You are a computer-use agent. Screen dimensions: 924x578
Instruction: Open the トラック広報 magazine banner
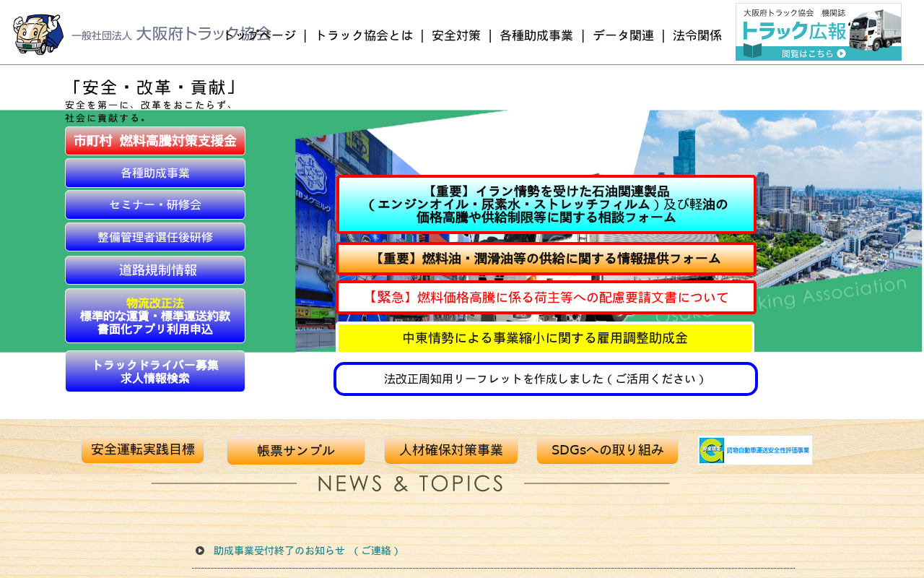(x=819, y=32)
